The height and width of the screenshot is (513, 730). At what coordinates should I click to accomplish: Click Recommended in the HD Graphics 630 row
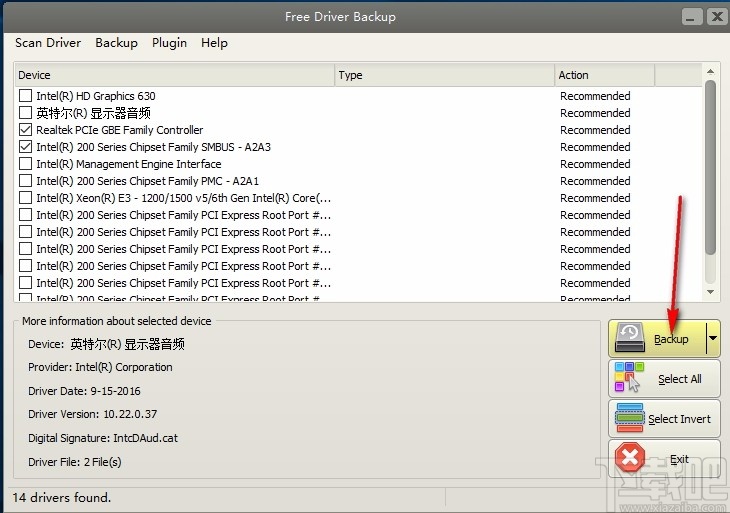[x=595, y=96]
